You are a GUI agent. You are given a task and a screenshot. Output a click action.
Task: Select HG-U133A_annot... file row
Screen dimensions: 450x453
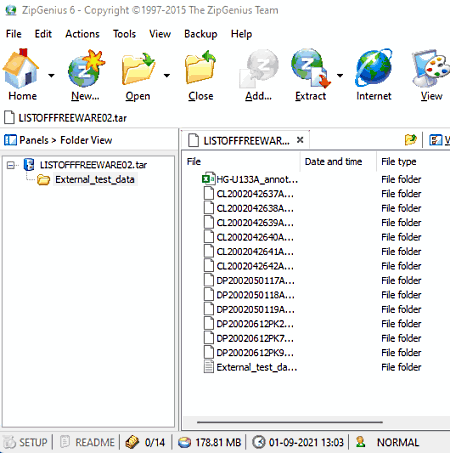257,180
